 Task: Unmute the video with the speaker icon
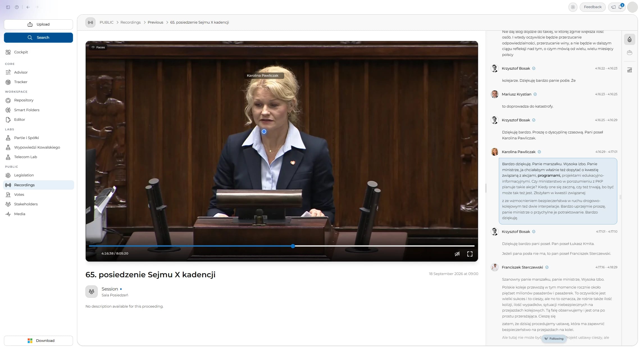pos(457,254)
